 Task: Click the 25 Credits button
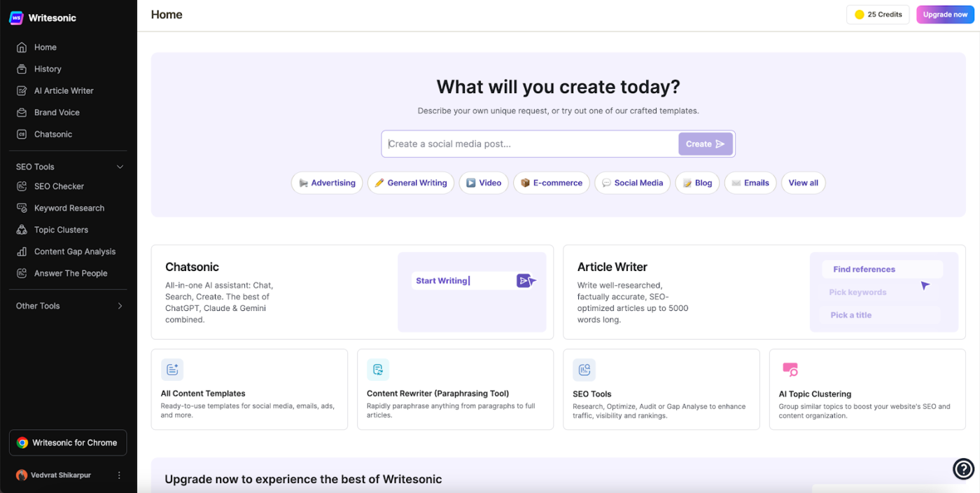[x=878, y=15]
